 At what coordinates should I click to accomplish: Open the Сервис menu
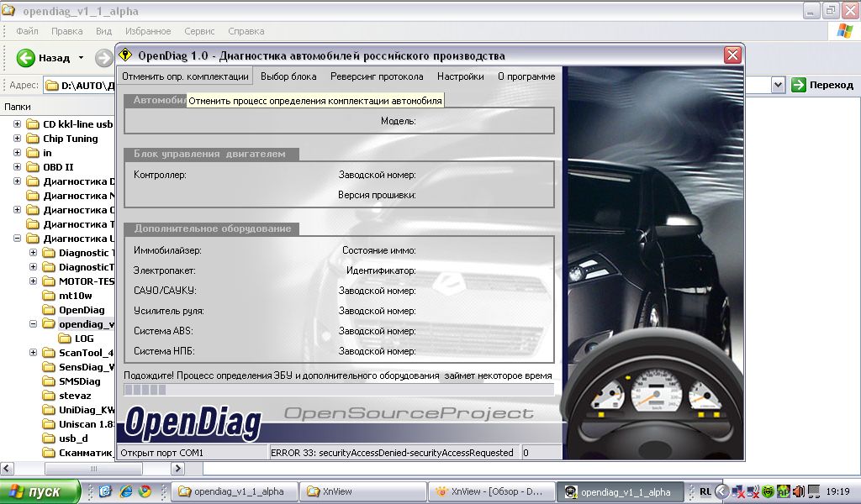coord(199,31)
